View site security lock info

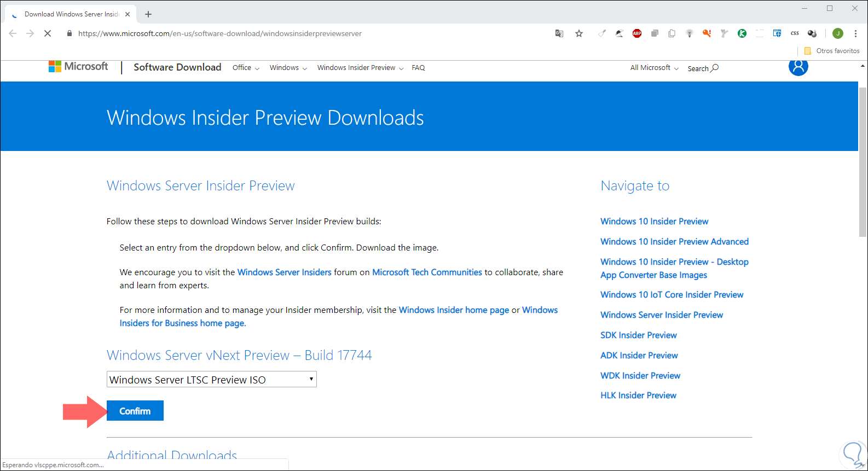click(x=69, y=33)
